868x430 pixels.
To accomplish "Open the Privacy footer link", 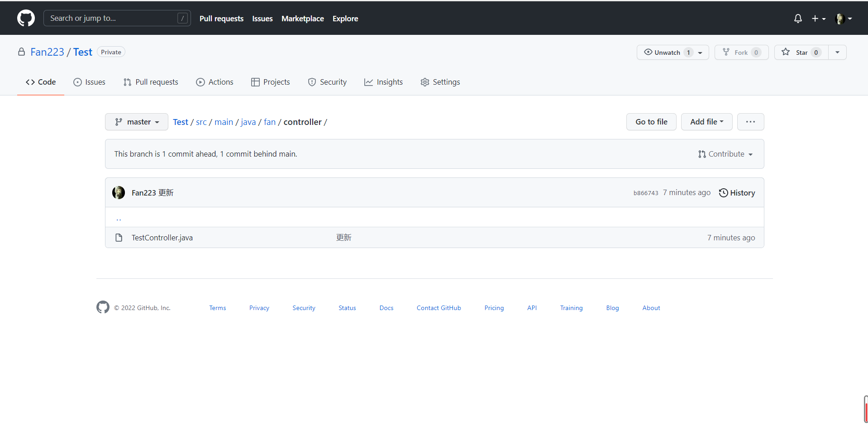I will click(259, 308).
